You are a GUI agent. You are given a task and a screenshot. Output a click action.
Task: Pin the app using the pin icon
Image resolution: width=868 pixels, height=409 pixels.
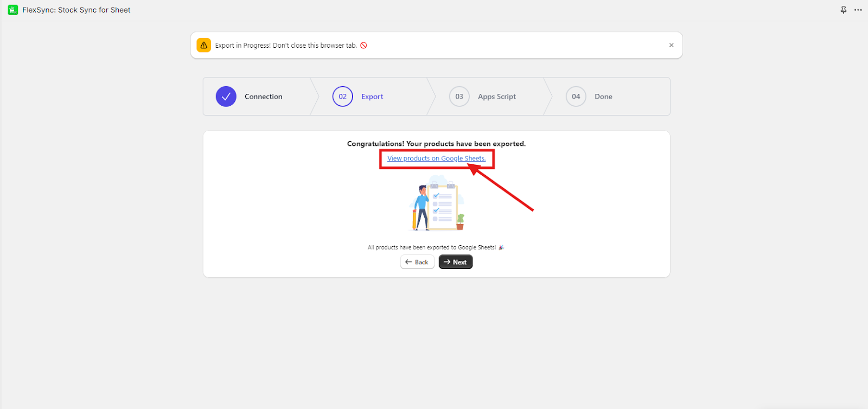click(844, 10)
